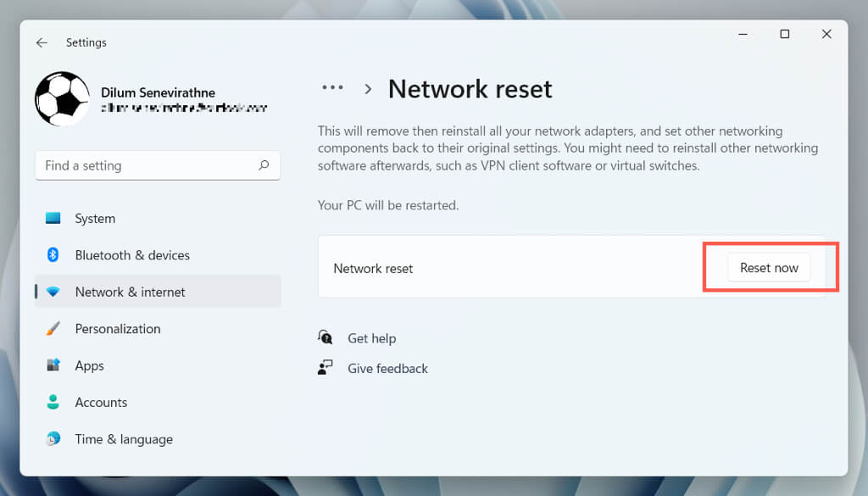Click the Accounts person icon
Screen dimensions: 868x496
tap(53, 402)
